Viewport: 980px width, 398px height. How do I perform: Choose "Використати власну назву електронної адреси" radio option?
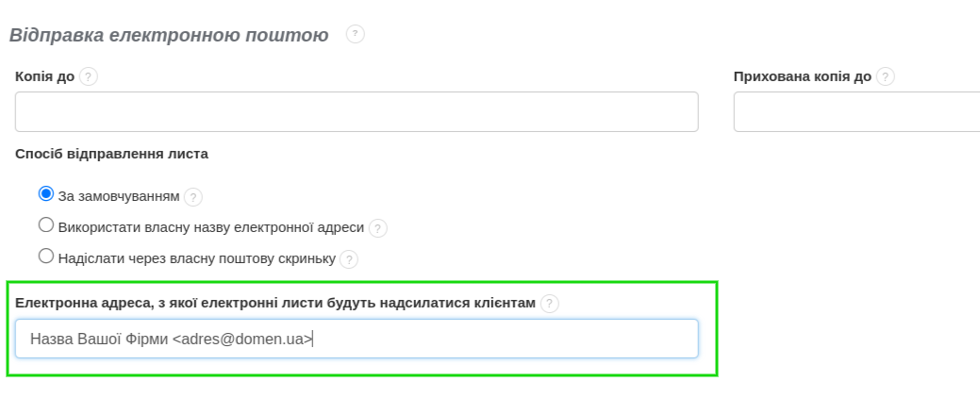click(46, 225)
